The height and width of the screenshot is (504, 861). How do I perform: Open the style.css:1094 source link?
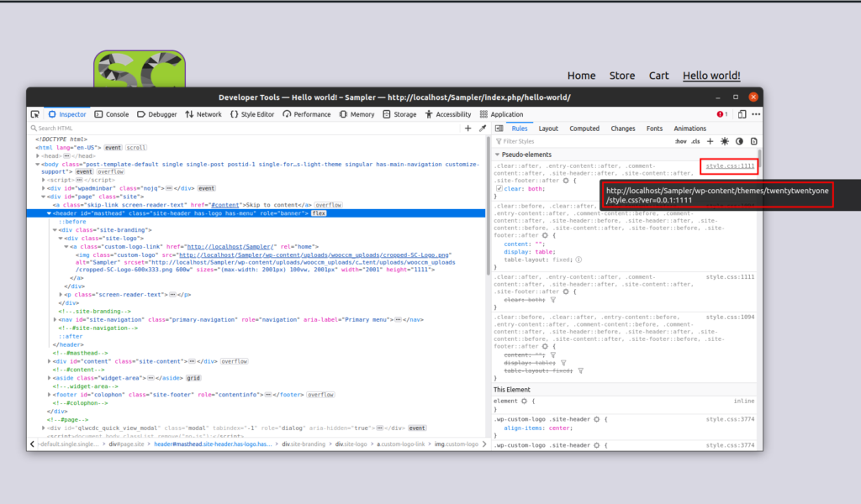(730, 317)
